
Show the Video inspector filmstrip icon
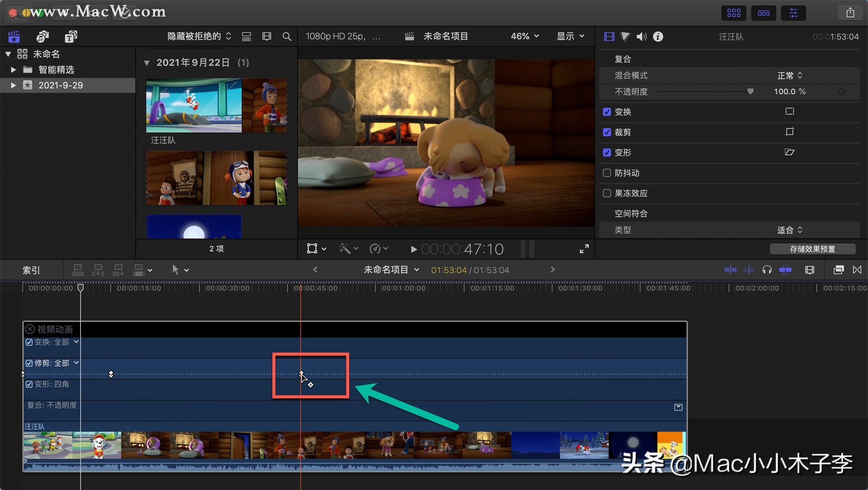click(609, 37)
